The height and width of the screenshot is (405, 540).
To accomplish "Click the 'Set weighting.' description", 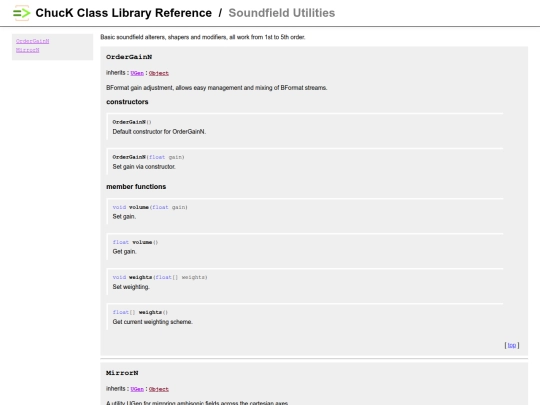I will point(131,287).
